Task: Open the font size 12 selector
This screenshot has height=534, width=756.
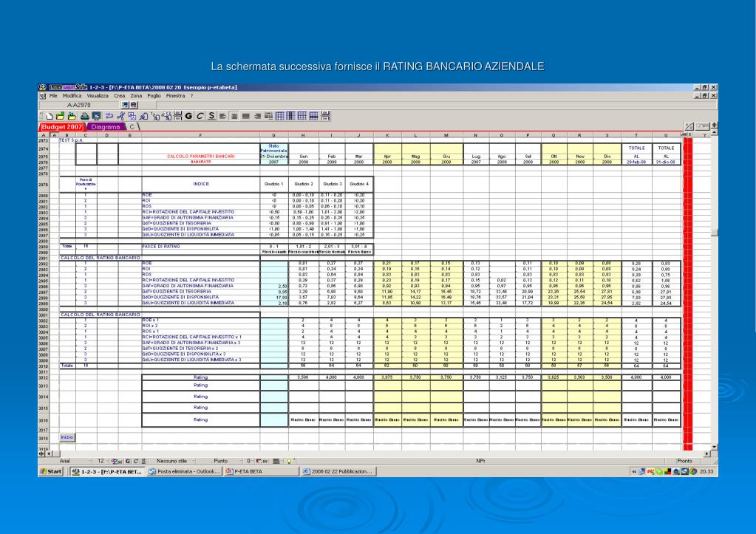Action: pyautogui.click(x=102, y=461)
